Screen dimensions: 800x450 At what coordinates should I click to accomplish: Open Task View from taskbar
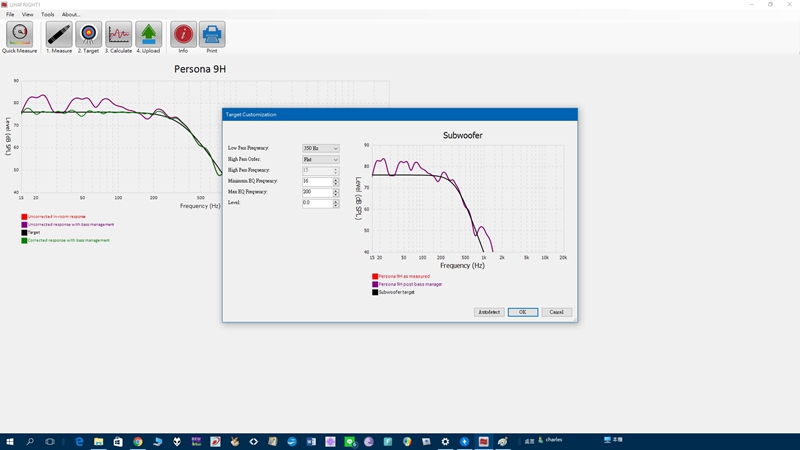click(x=49, y=441)
